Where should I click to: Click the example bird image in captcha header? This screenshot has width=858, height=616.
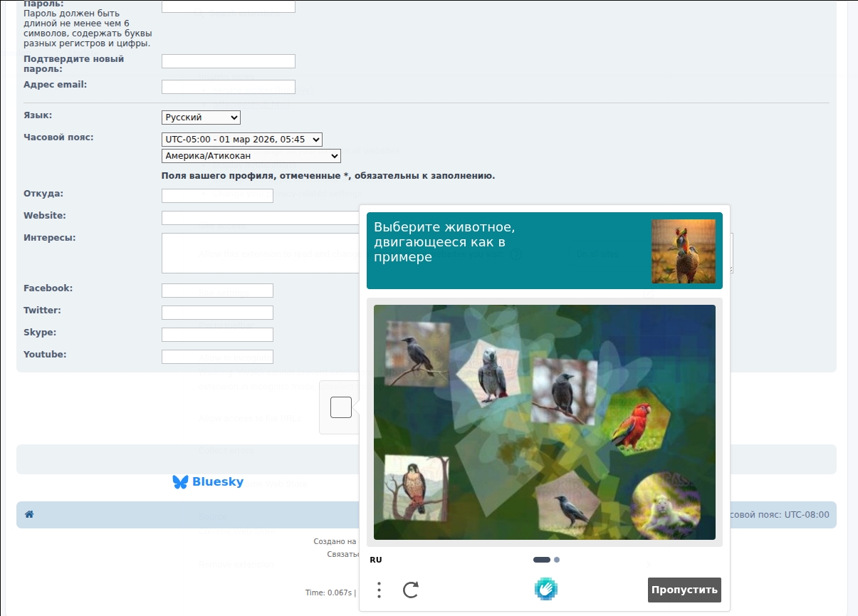coord(684,251)
